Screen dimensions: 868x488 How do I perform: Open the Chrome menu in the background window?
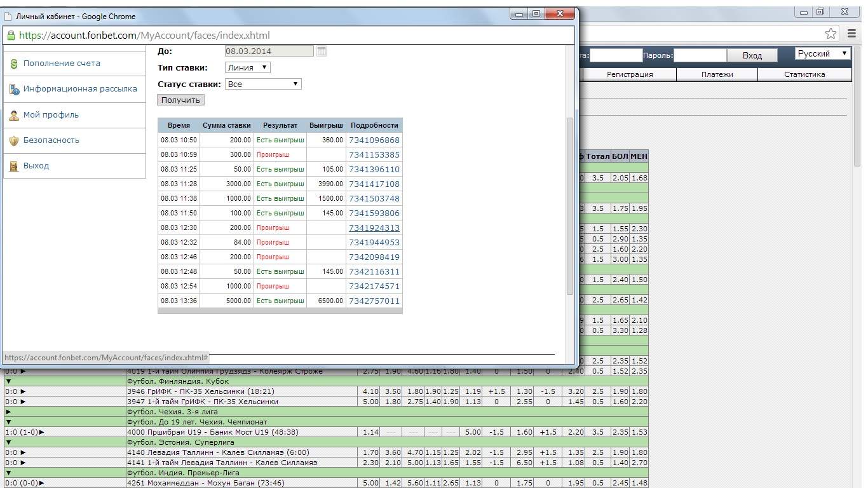coord(851,34)
